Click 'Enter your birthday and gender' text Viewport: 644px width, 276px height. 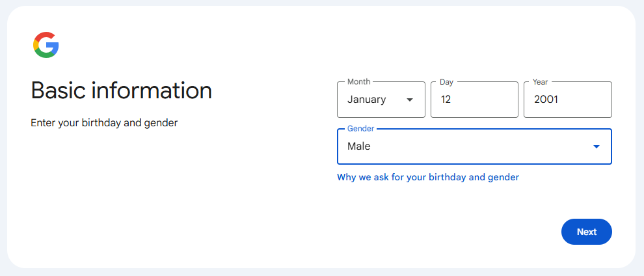[x=104, y=122]
